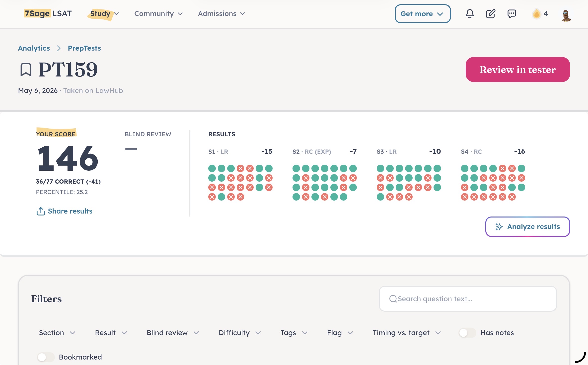Click the streak flame icon

click(536, 14)
